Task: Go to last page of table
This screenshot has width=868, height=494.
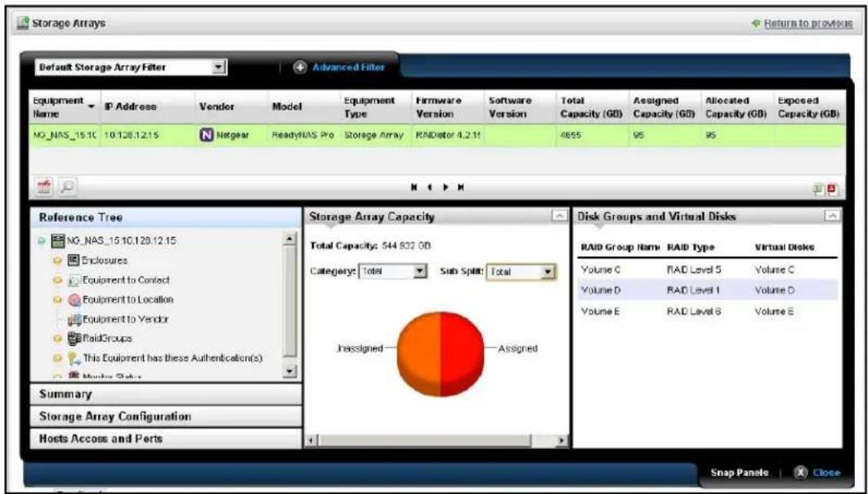Action: [x=459, y=189]
